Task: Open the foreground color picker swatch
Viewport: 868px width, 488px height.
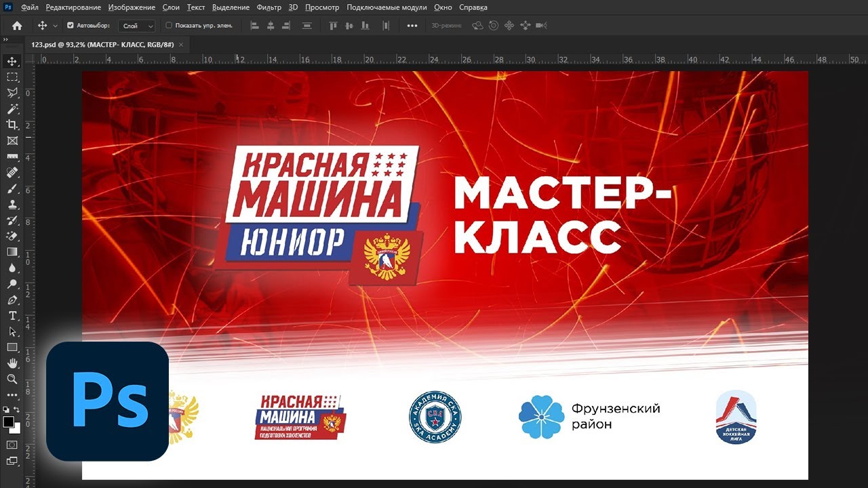Action: tap(9, 422)
